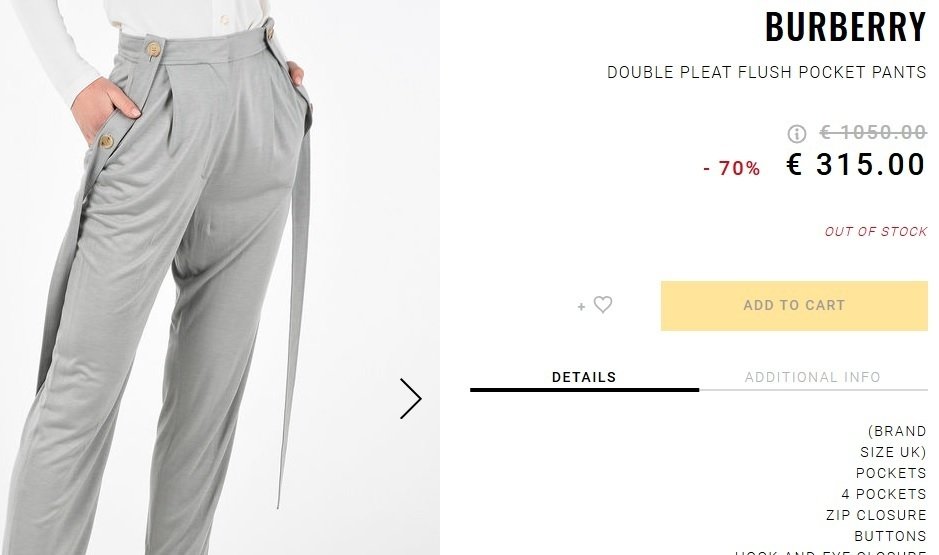The height and width of the screenshot is (555, 939).
Task: Click the Zip Closure detail line
Action: [876, 515]
